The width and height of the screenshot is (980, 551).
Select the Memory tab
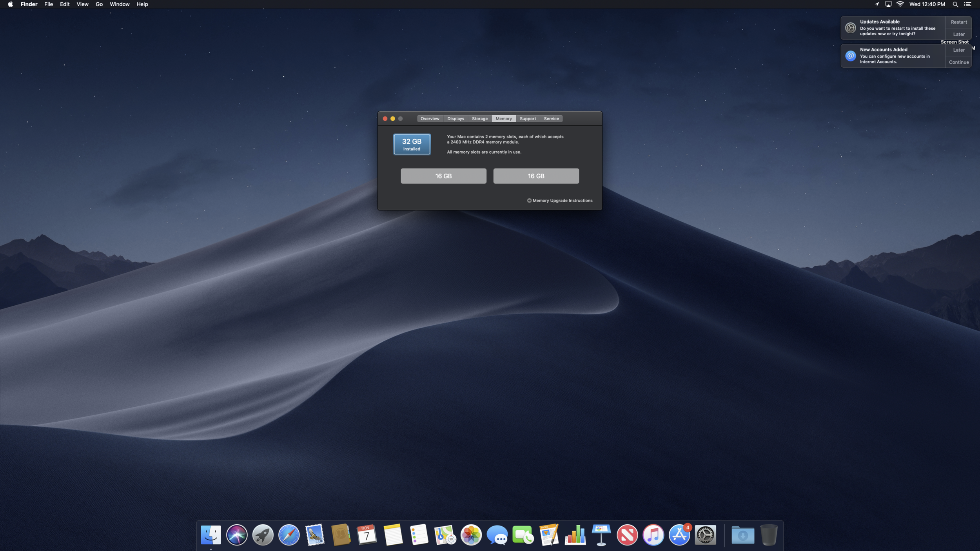pos(504,119)
